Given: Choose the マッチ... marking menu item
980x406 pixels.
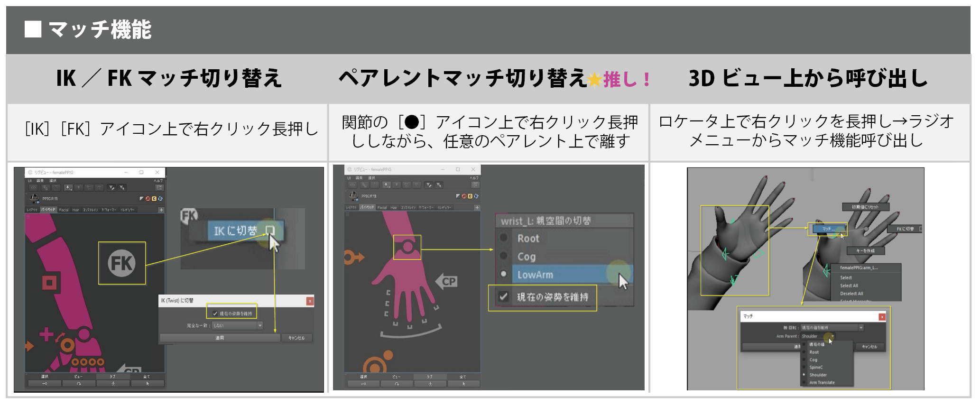Looking at the screenshot, I should (827, 229).
